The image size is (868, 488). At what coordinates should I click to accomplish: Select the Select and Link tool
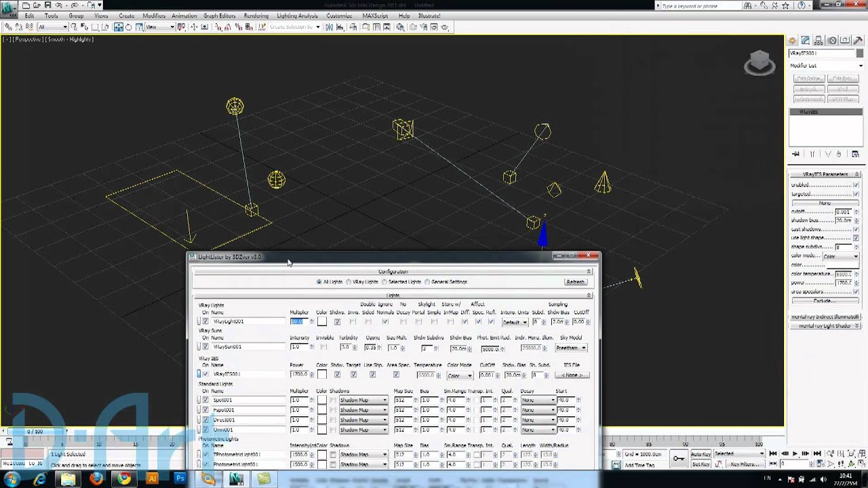tap(8, 27)
